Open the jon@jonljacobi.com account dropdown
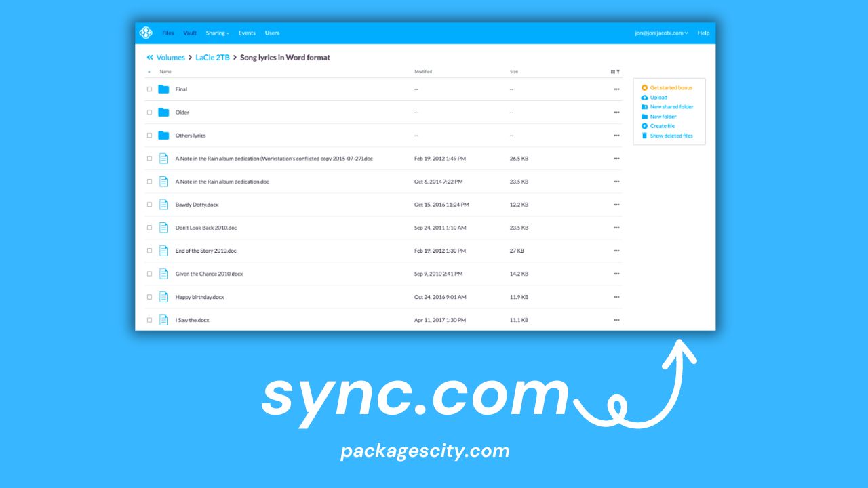868x488 pixels. pos(662,33)
